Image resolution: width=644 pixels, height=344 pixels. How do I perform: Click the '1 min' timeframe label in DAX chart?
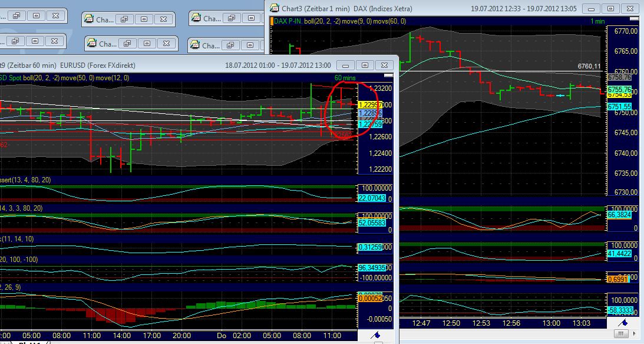597,21
